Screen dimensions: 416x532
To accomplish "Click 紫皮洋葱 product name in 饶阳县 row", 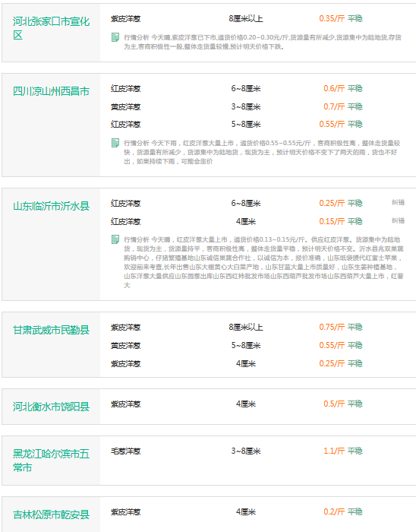I will tap(126, 404).
